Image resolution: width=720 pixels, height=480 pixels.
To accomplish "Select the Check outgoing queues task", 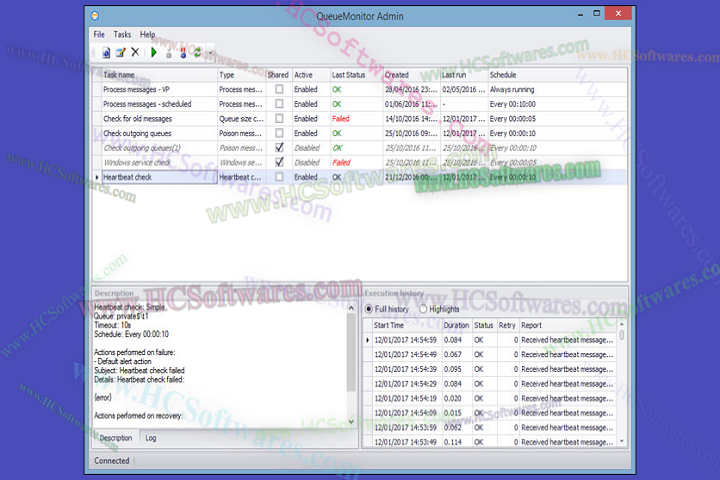I will [x=360, y=133].
